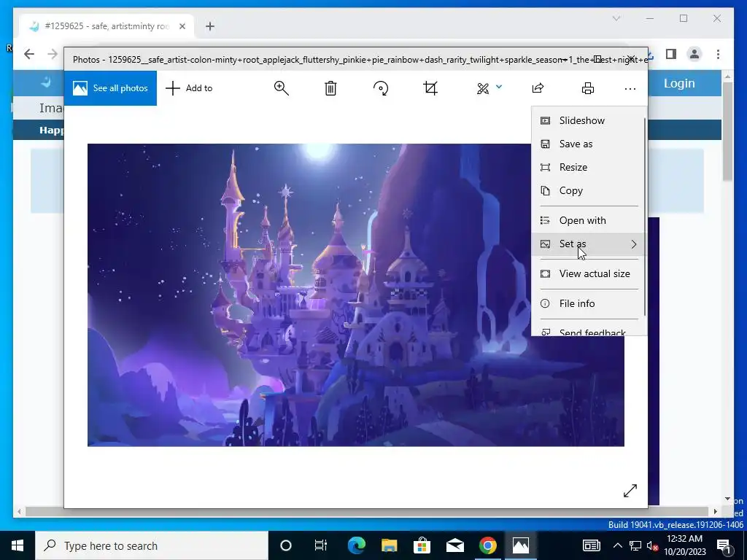
Task: Expand the Set as submenu
Action: tap(589, 244)
